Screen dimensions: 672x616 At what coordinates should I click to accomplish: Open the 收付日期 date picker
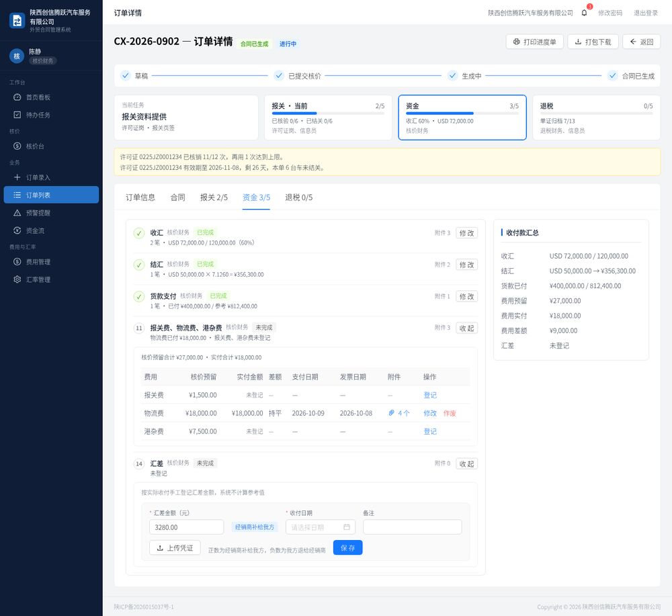coord(321,527)
